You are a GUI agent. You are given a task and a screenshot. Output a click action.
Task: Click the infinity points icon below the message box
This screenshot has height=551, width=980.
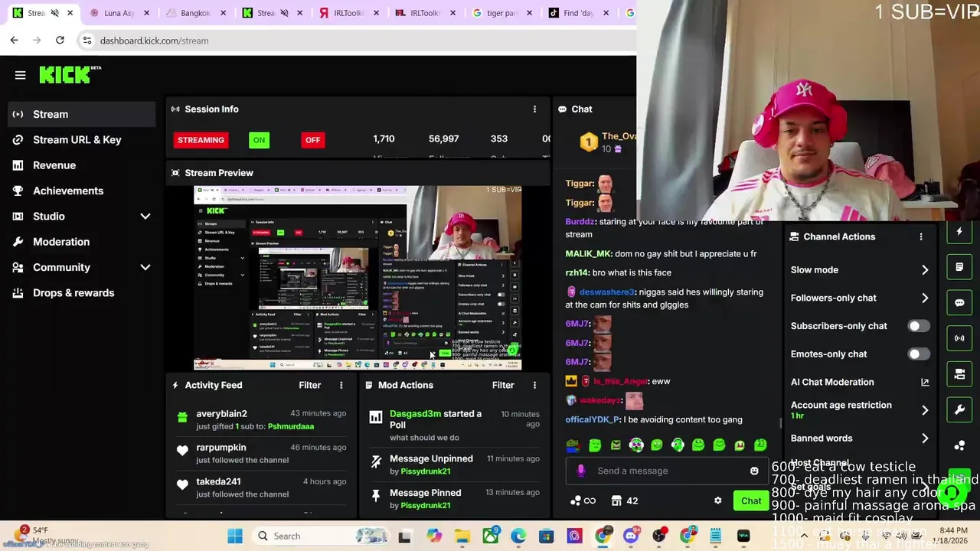583,500
